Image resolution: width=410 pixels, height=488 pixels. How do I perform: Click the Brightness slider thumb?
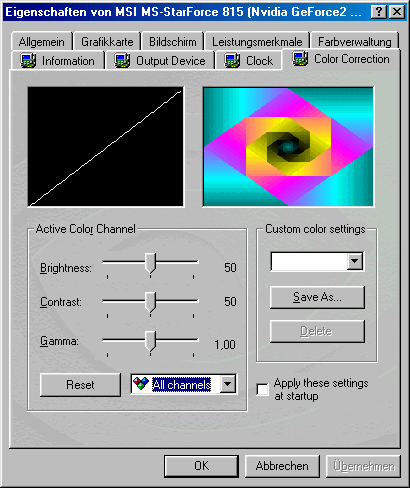[x=151, y=264]
